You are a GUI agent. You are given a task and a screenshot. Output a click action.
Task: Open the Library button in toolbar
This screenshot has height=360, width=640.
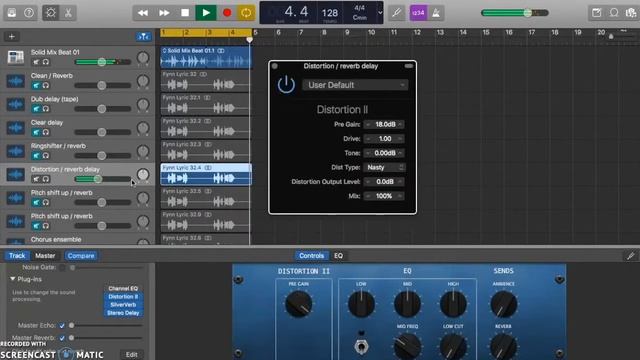[x=12, y=13]
